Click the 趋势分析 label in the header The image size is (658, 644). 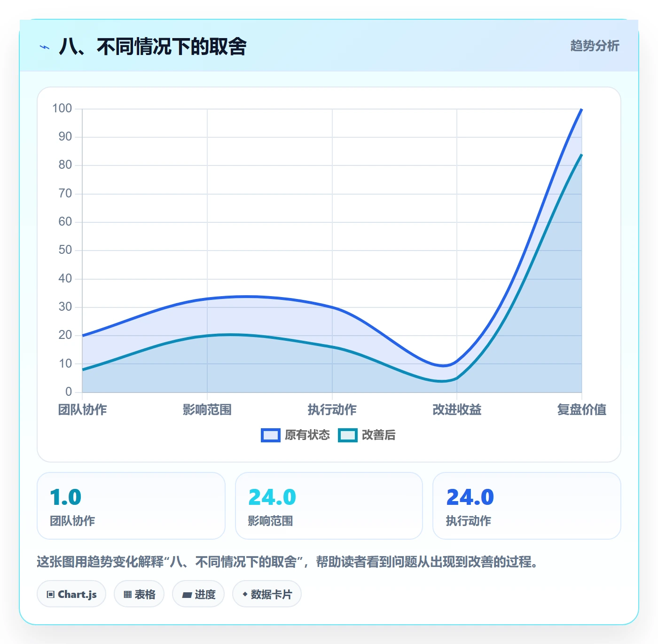(x=595, y=46)
